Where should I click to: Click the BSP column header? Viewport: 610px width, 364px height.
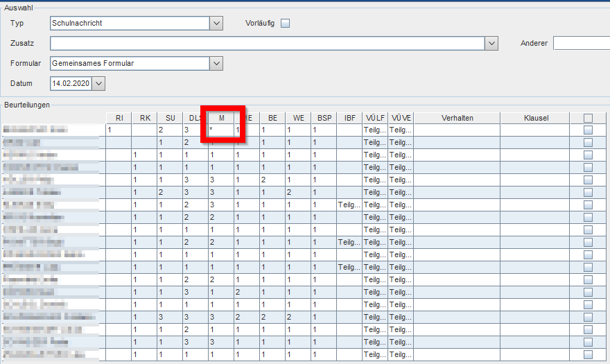324,118
